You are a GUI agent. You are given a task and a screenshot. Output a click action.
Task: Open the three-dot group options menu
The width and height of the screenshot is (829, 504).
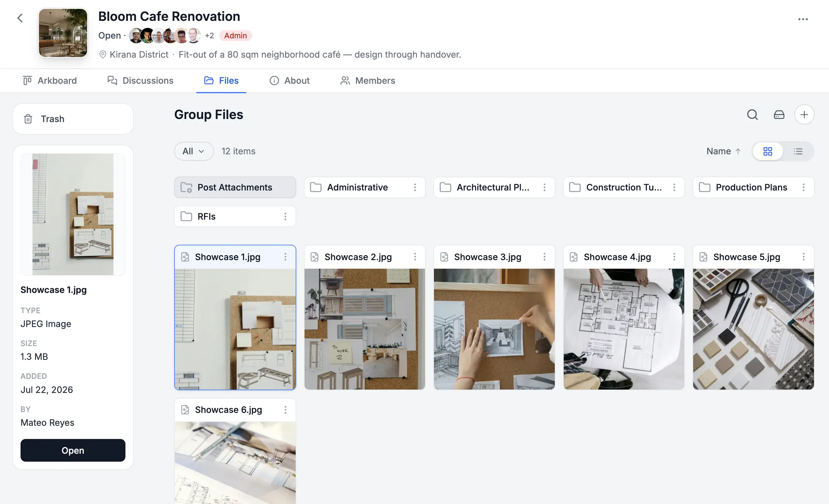[x=803, y=19]
